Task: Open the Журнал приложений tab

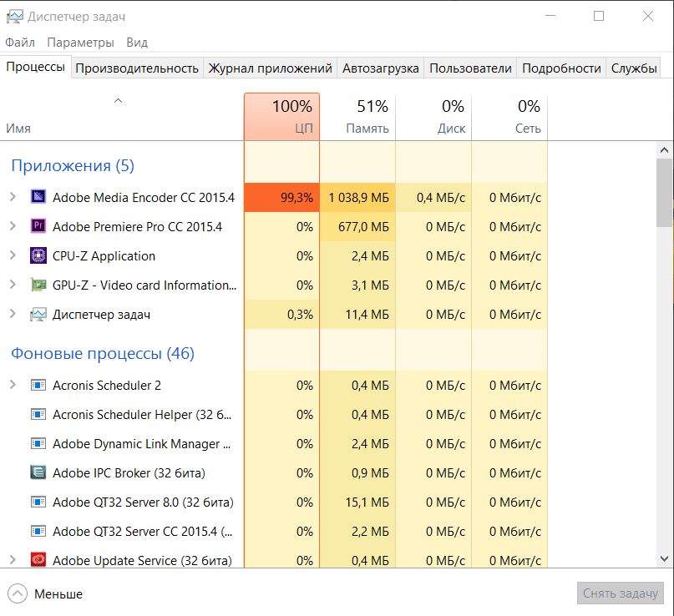Action: point(270,68)
